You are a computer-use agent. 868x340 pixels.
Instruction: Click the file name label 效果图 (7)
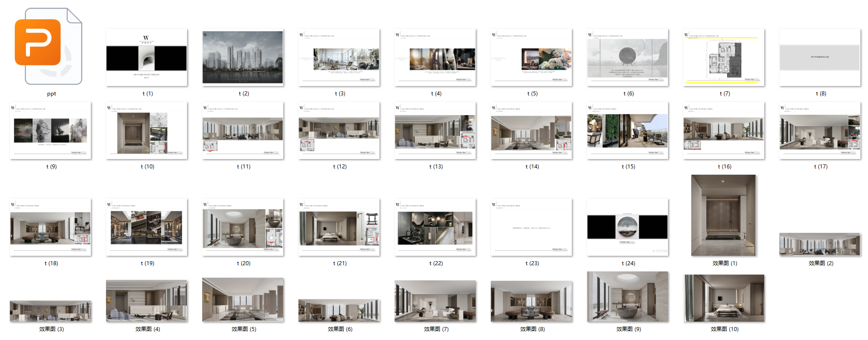pos(436,329)
